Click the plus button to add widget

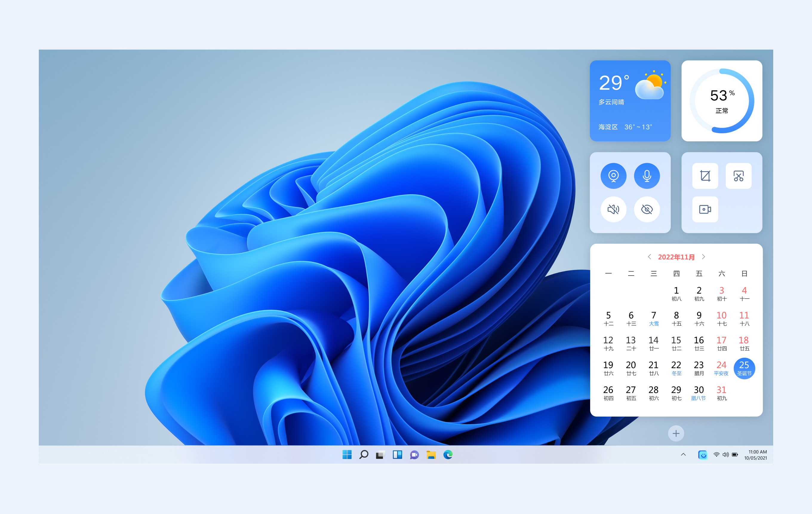point(676,433)
